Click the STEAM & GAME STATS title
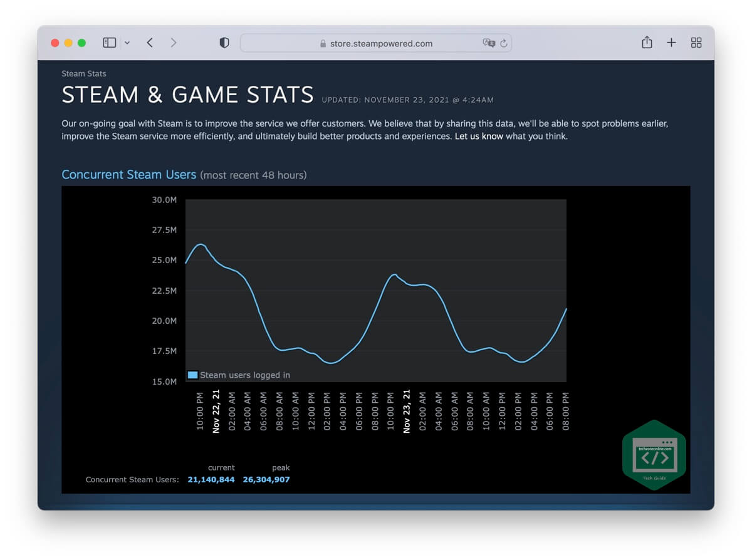 point(187,95)
